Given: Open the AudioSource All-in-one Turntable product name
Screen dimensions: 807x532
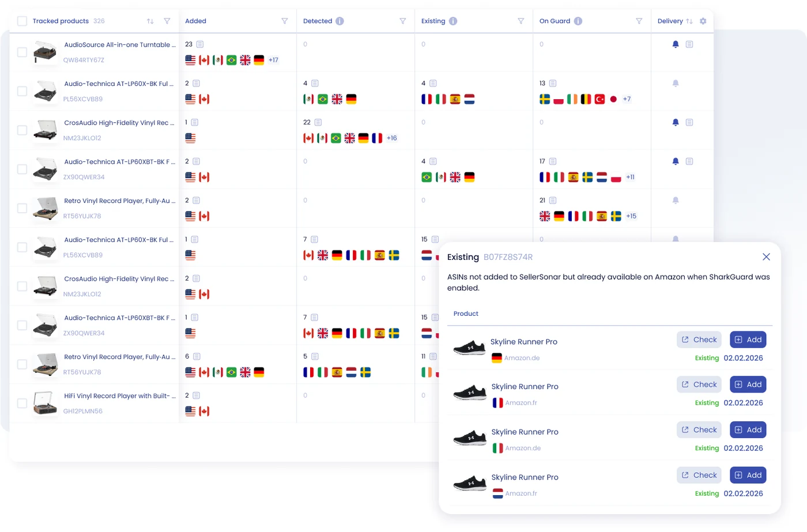Looking at the screenshot, I should coord(120,44).
